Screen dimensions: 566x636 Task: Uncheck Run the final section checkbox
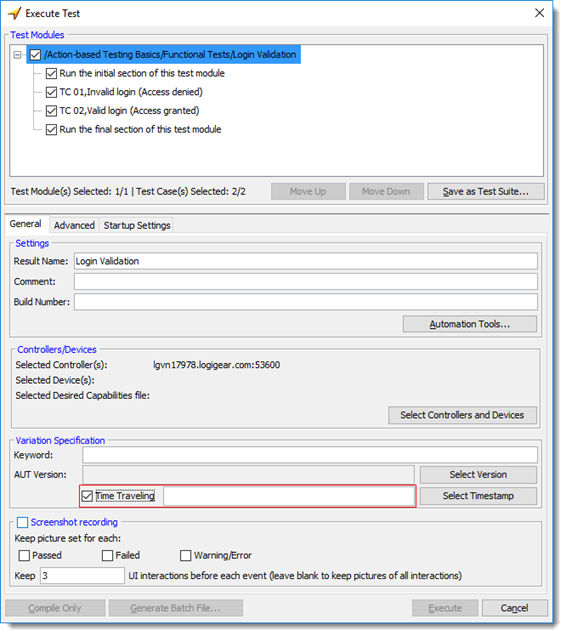pyautogui.click(x=51, y=130)
